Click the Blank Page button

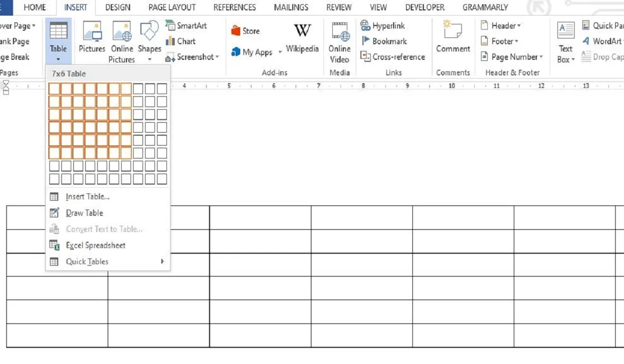click(x=15, y=41)
